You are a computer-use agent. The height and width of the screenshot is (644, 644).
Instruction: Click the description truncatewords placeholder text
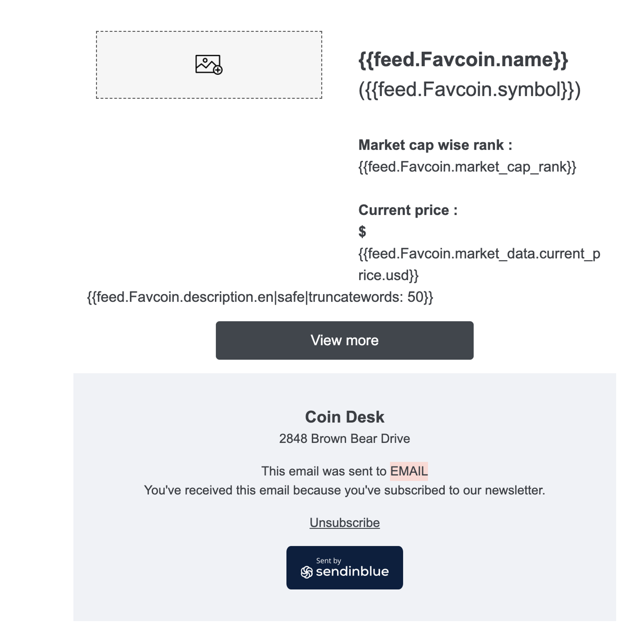tap(260, 297)
